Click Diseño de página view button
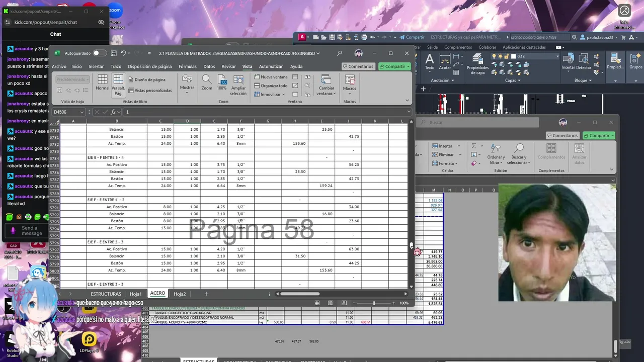The height and width of the screenshot is (362, 644). [x=147, y=79]
